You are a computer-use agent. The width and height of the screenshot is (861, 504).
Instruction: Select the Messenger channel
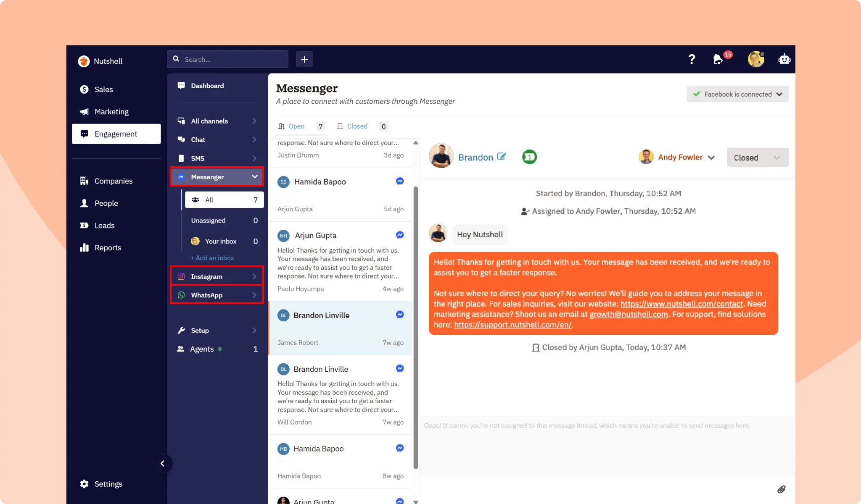click(208, 177)
